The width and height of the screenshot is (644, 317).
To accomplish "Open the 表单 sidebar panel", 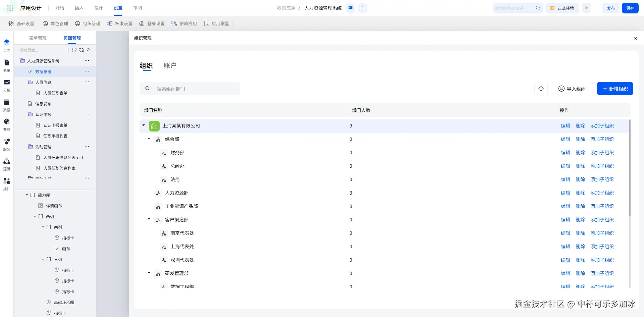I will 7,66.
